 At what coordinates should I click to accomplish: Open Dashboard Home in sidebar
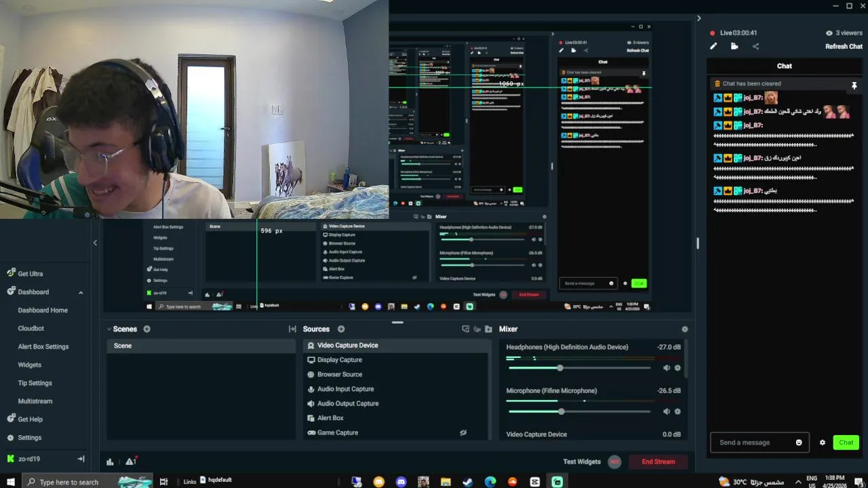tap(43, 310)
